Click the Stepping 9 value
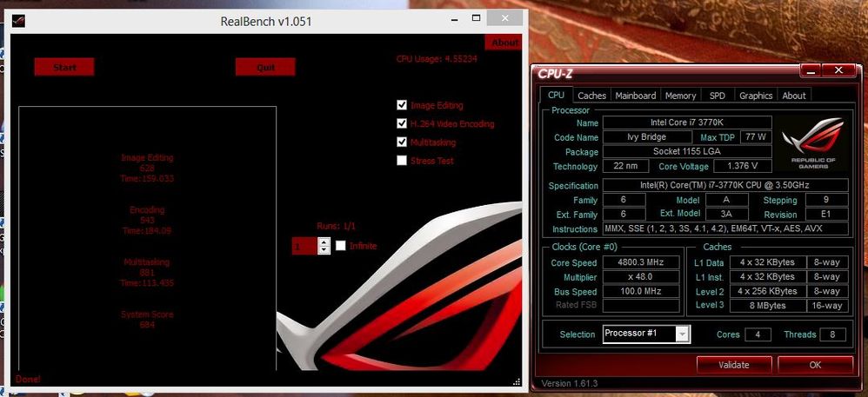The width and height of the screenshot is (868, 397). (x=826, y=200)
